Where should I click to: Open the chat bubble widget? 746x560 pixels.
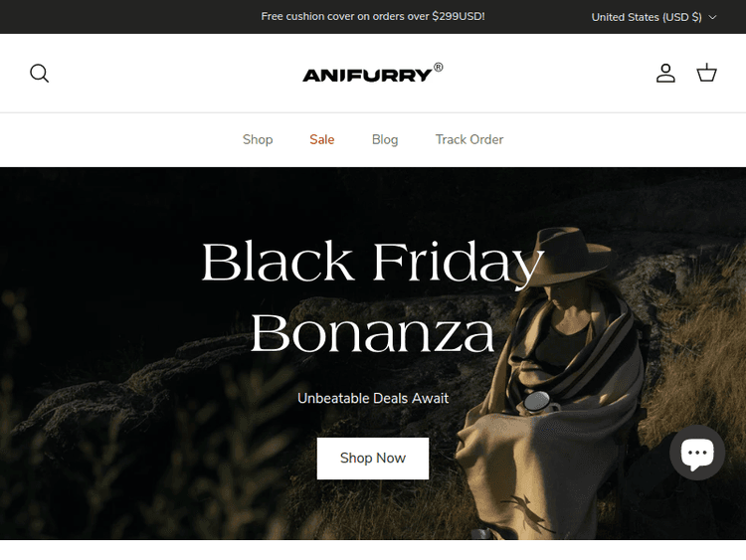[x=697, y=453]
